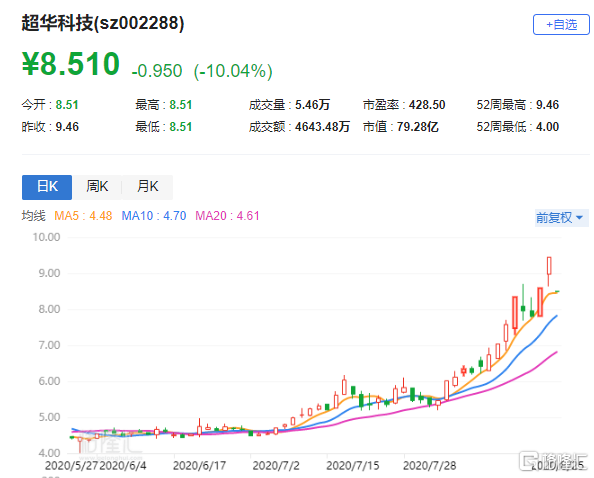
Task: Click the highest red candlestick near 9.46
Action: (x=549, y=266)
